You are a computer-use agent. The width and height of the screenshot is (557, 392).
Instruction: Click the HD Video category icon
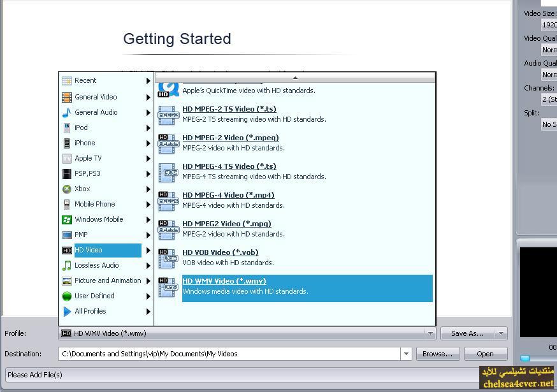point(67,250)
